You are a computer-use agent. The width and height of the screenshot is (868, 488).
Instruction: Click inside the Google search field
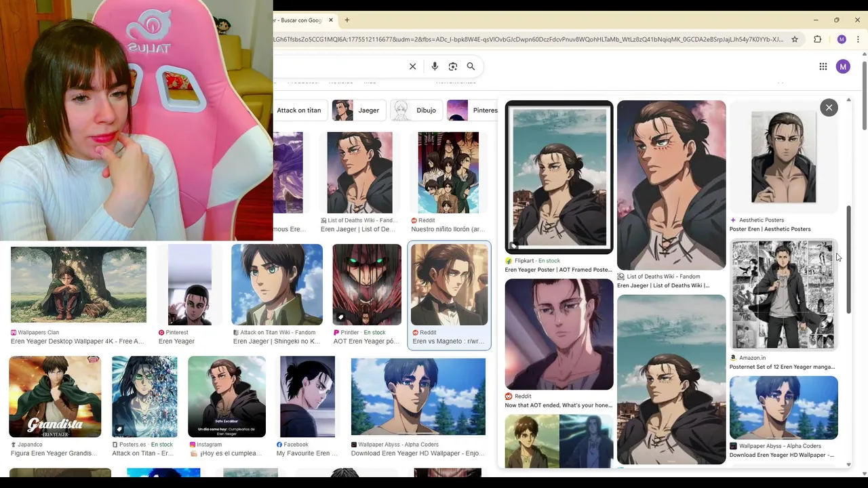click(x=339, y=66)
